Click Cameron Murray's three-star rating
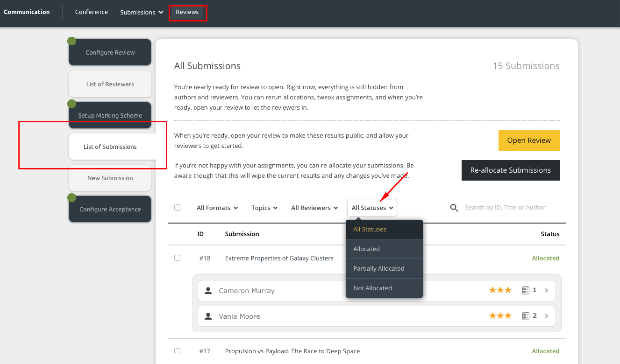Viewport: 620px width, 364px height. [500, 290]
